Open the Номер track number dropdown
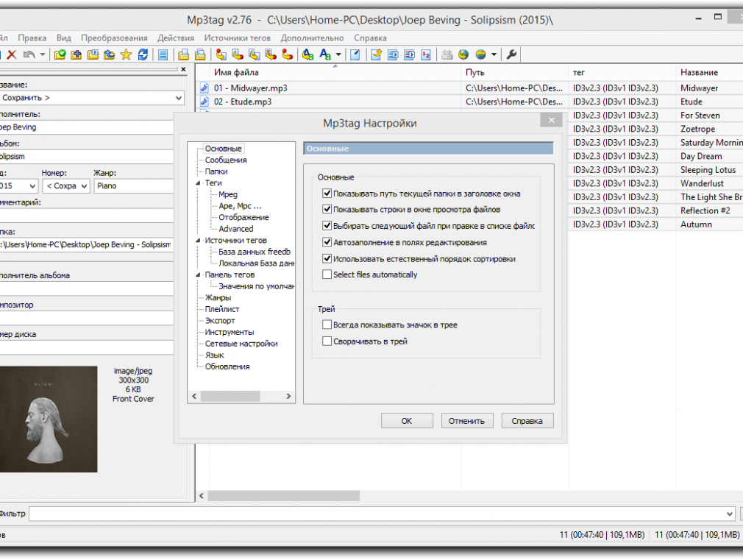This screenshot has width=743, height=560. coord(84,186)
